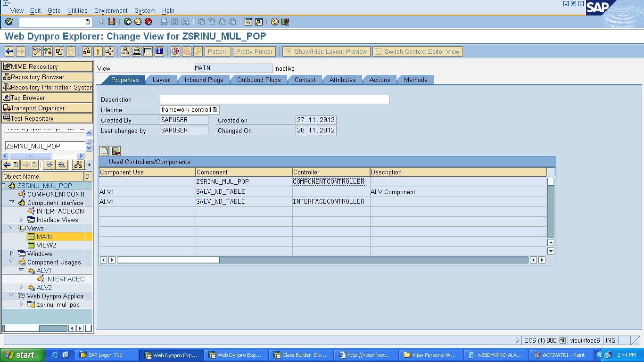
Task: Select the COMPONENTCONTROLLER table cell
Action: pos(331,181)
